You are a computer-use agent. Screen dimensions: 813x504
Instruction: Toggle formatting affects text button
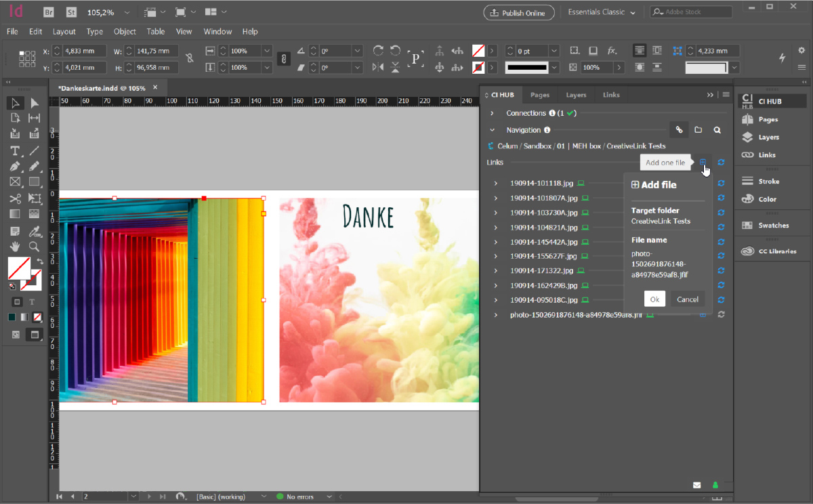(x=31, y=301)
